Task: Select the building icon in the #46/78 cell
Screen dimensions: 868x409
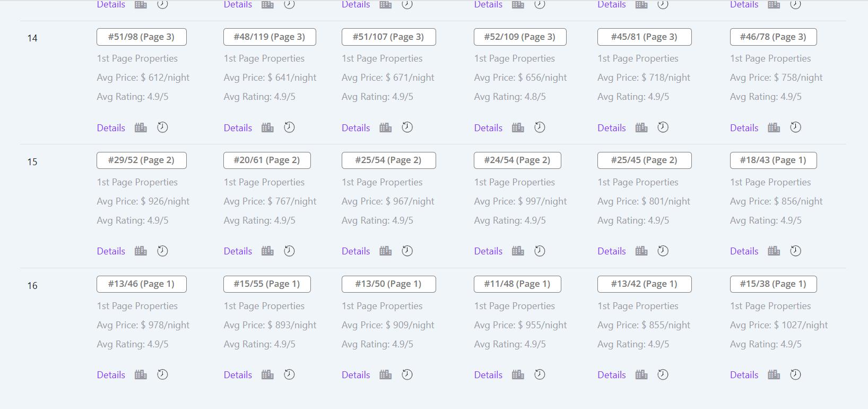Action: pos(774,127)
